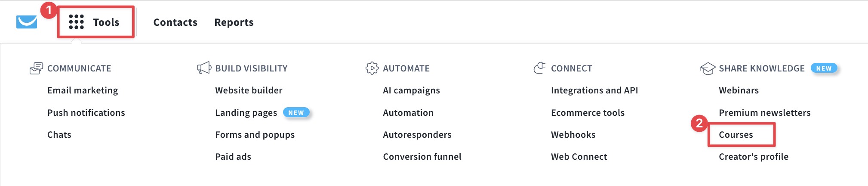The height and width of the screenshot is (186, 868).
Task: Open the Reports menu
Action: pos(234,22)
